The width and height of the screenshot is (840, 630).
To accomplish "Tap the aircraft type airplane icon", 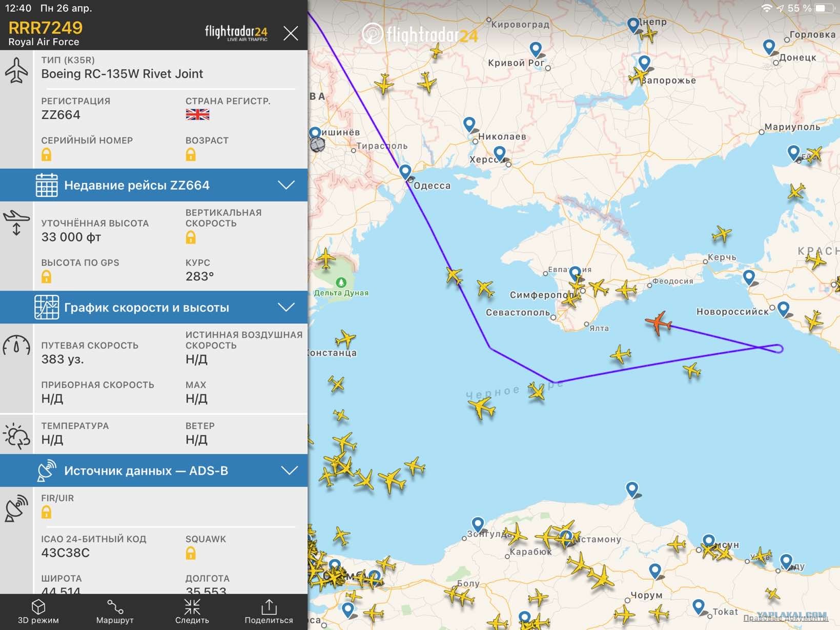I will pos(16,70).
